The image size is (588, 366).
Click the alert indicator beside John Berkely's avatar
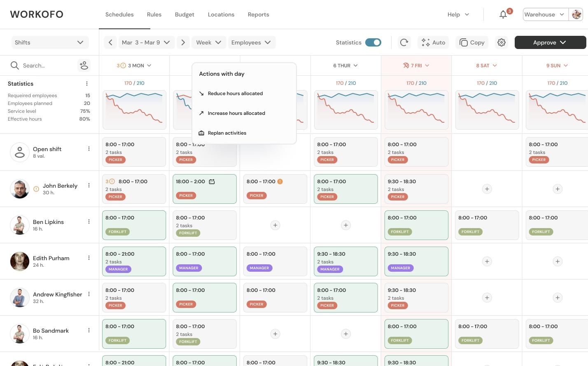pyautogui.click(x=36, y=189)
